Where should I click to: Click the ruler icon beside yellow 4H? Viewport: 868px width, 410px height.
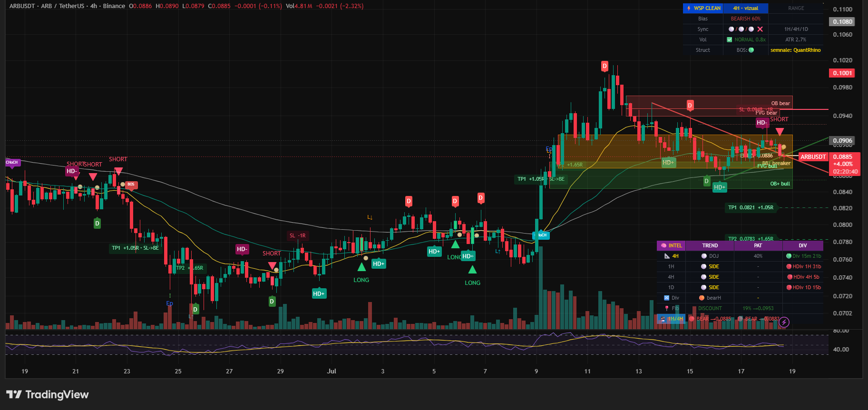click(667, 256)
